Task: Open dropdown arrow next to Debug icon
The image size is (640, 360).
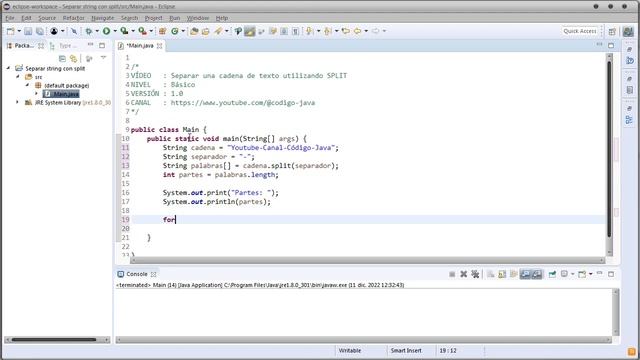Action: (97, 31)
